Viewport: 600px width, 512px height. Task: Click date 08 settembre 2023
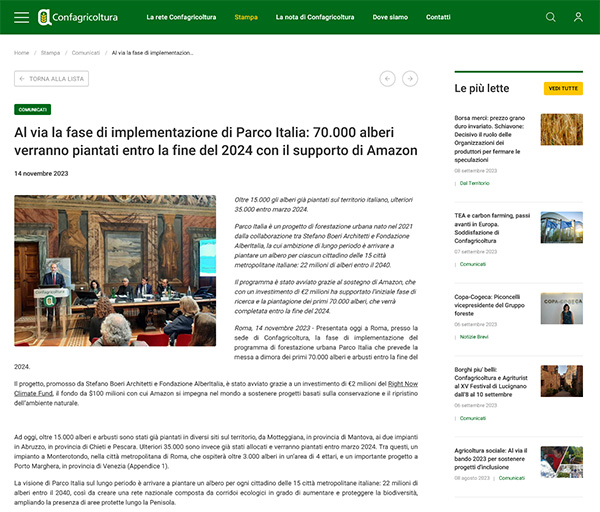tap(476, 171)
